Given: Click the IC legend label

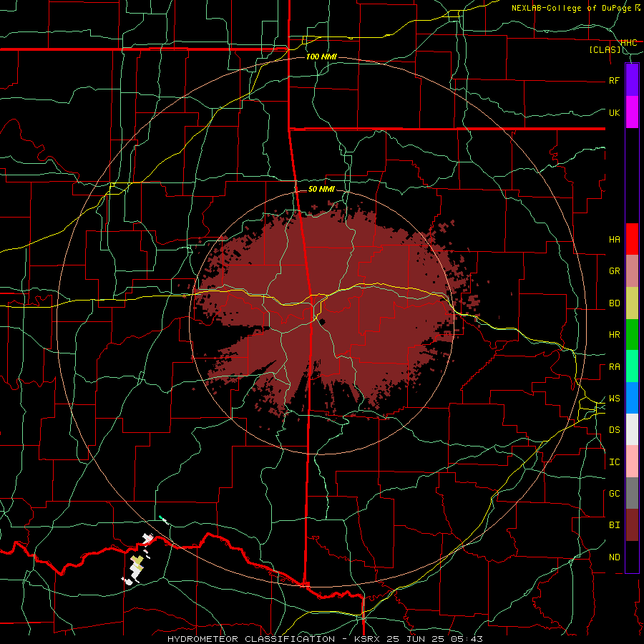Looking at the screenshot, I should pyautogui.click(x=614, y=462).
